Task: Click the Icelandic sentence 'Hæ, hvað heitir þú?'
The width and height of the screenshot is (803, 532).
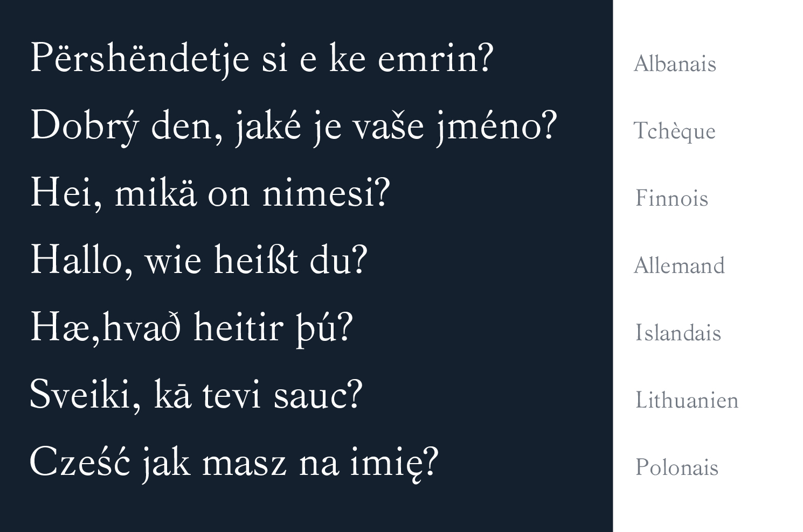Action: 191,327
